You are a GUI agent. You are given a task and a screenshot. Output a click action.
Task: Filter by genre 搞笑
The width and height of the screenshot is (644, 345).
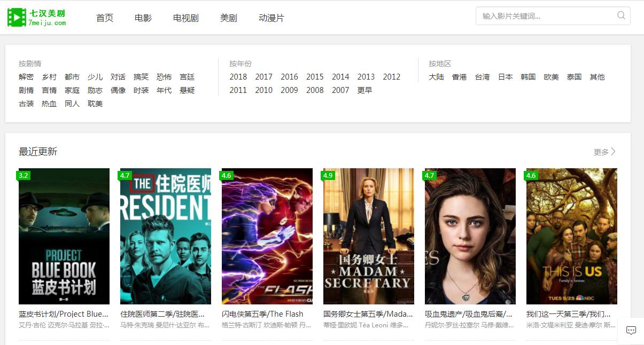pyautogui.click(x=141, y=77)
